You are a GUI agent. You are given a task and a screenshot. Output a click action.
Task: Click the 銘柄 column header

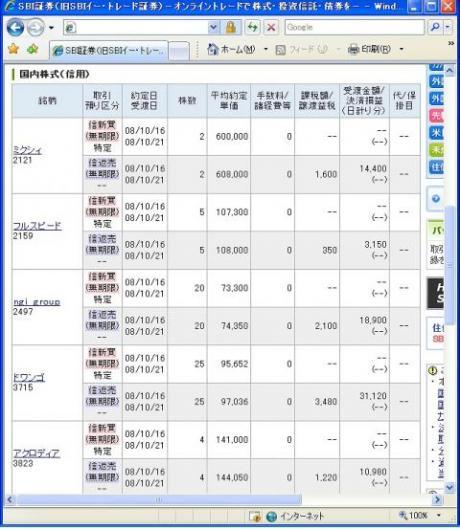(47, 101)
